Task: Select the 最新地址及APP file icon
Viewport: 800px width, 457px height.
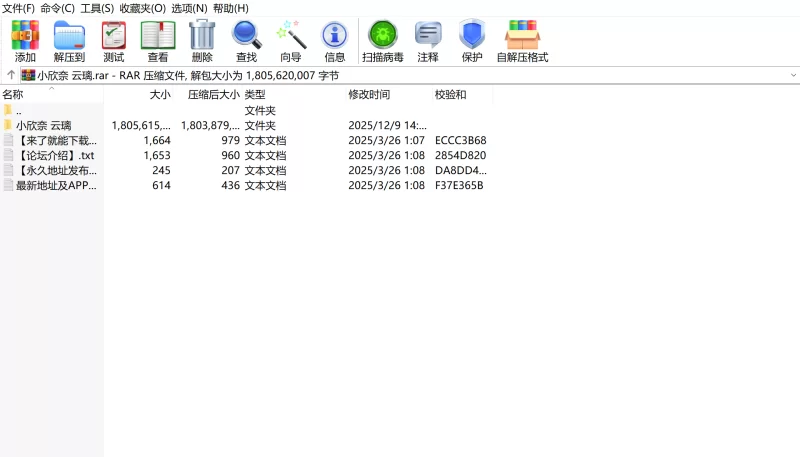Action: point(8,185)
